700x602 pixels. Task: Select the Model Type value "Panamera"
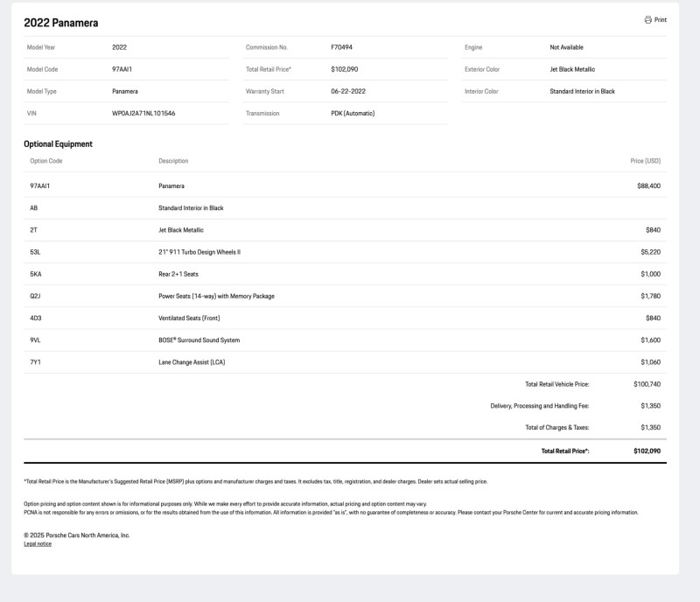(x=125, y=91)
